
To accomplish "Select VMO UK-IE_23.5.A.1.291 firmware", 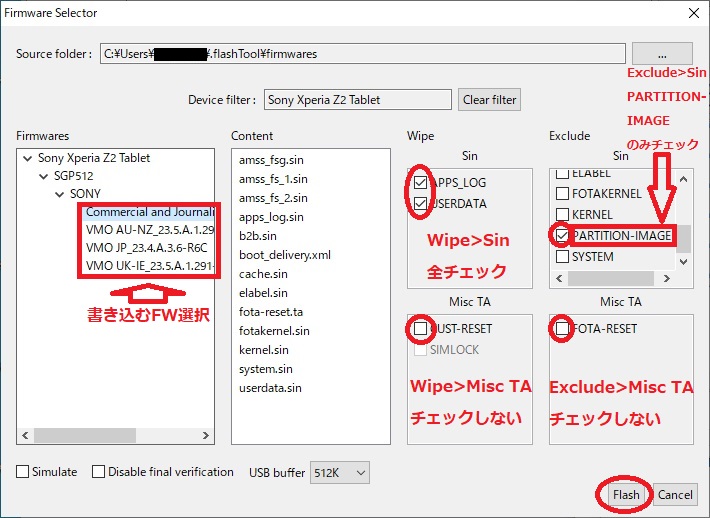I will (149, 266).
